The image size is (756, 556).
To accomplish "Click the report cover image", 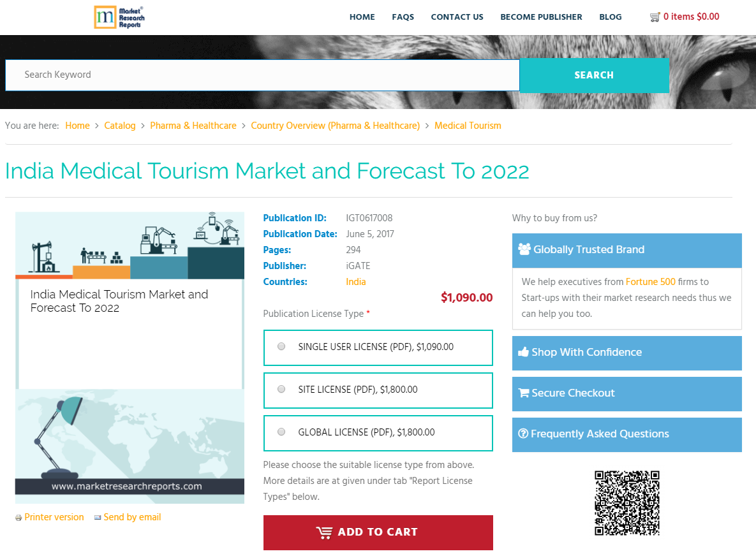I will pos(130,358).
